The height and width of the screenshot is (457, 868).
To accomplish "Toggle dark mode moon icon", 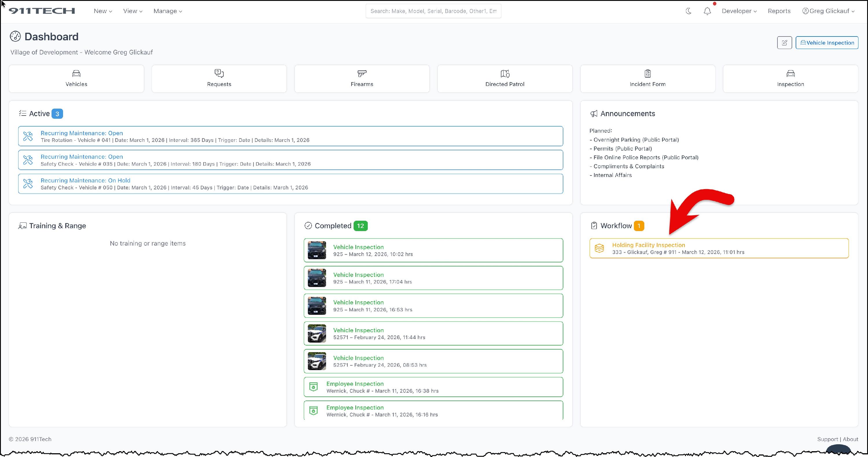I will [x=688, y=11].
